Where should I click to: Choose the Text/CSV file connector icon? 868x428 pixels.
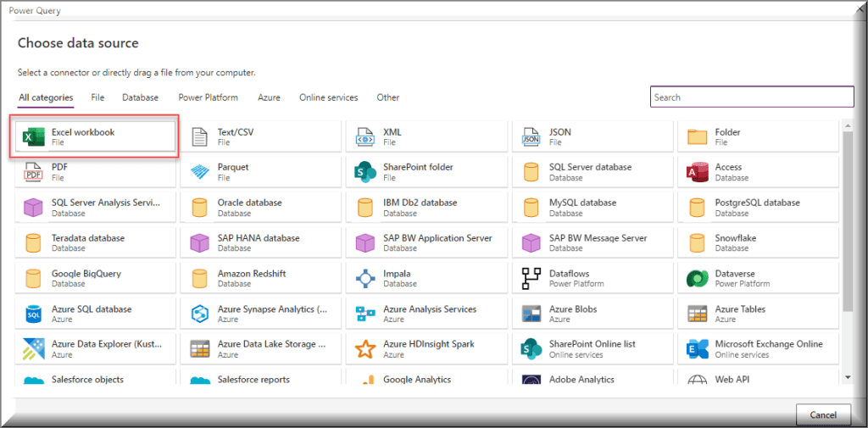pos(199,136)
